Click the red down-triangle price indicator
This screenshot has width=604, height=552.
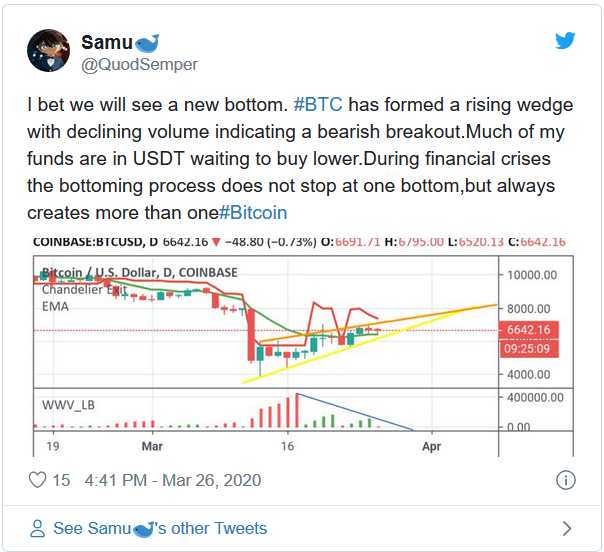coord(216,242)
